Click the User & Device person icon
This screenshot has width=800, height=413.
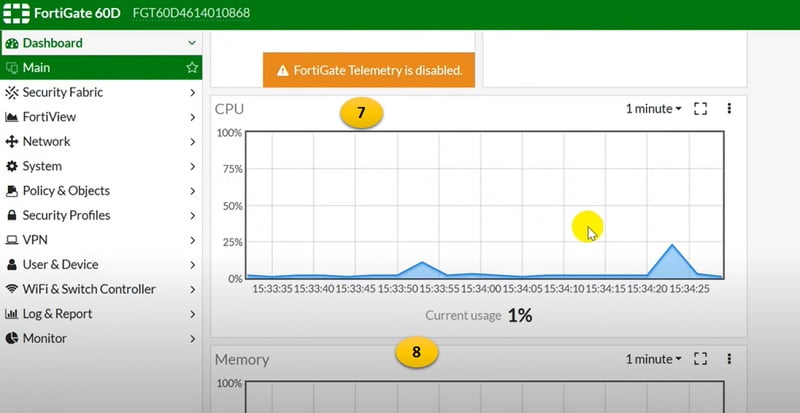tap(12, 264)
